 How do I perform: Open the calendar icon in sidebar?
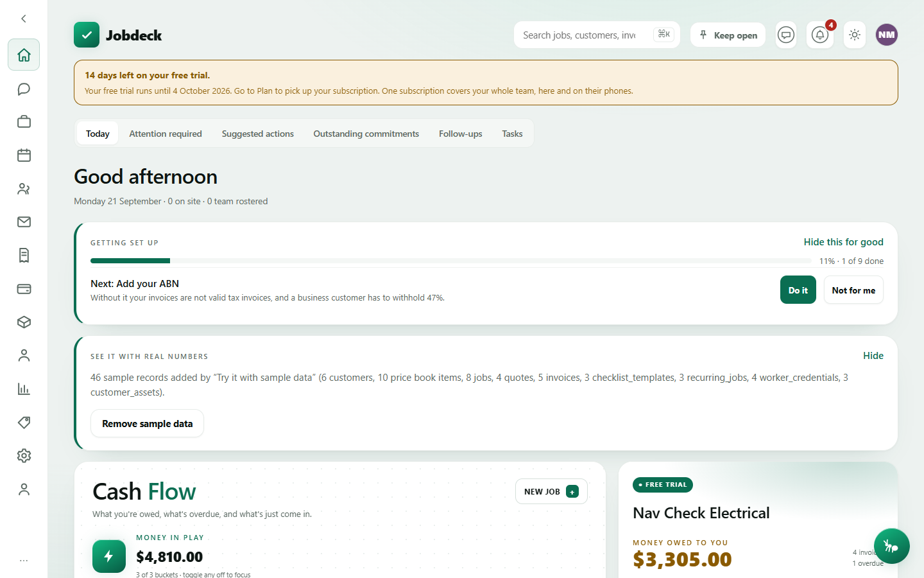(24, 155)
